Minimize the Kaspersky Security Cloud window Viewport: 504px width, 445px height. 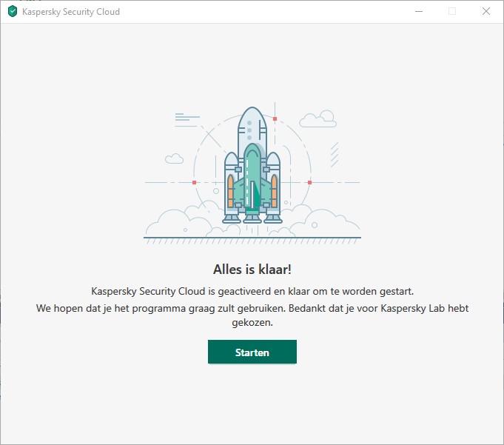click(418, 12)
